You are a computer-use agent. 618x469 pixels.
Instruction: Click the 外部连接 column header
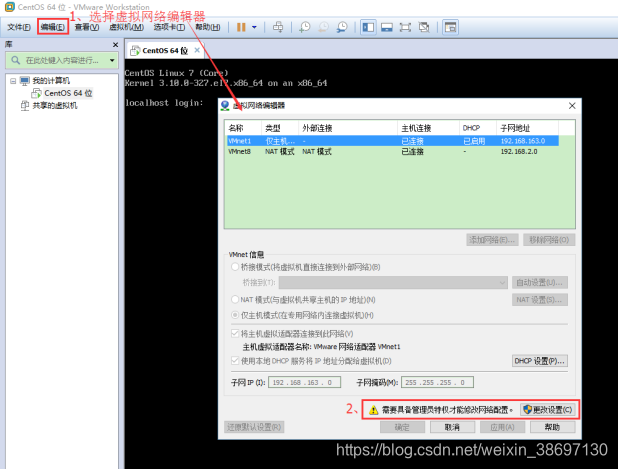click(348, 128)
